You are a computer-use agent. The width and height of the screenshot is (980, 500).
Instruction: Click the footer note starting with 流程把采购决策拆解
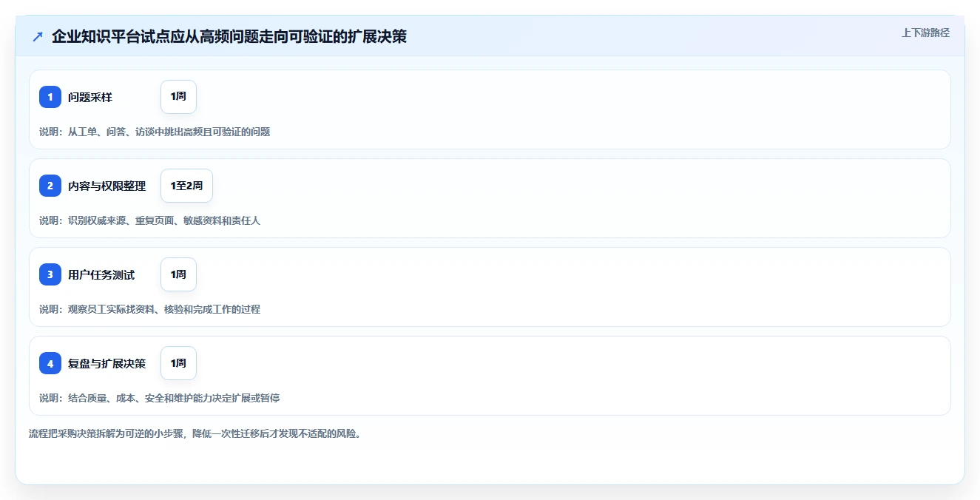tap(196, 433)
